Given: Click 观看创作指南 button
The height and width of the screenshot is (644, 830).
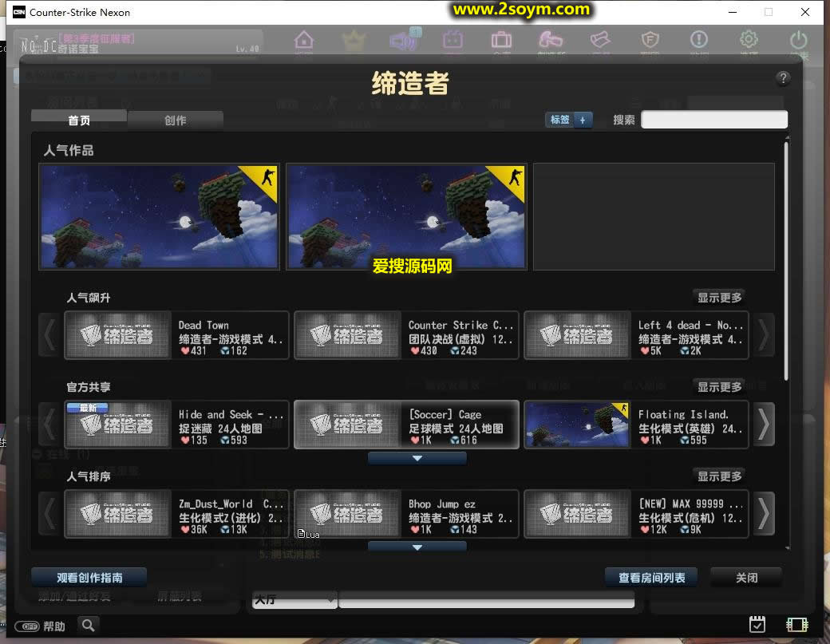Looking at the screenshot, I should (x=89, y=577).
